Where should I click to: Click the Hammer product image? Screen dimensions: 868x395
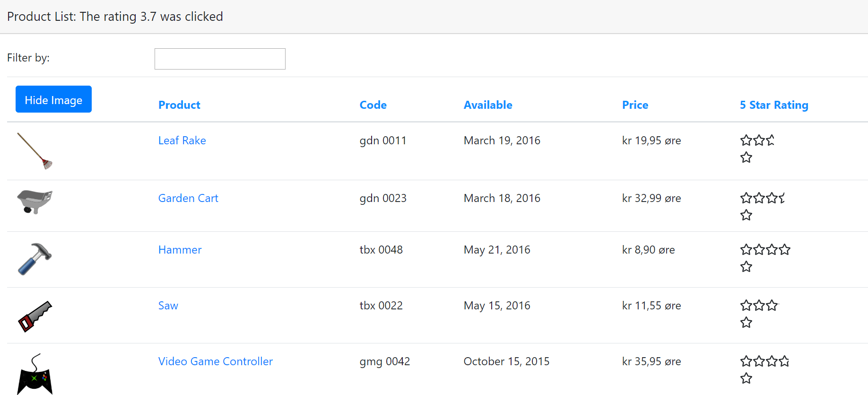35,259
